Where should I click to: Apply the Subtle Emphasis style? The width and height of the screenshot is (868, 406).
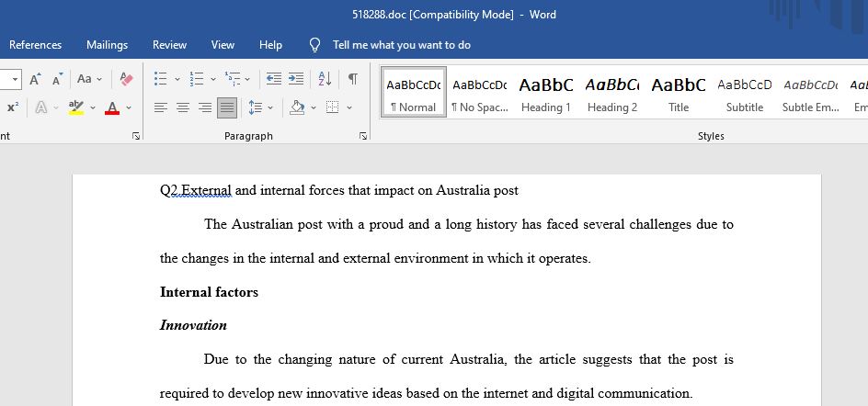811,93
